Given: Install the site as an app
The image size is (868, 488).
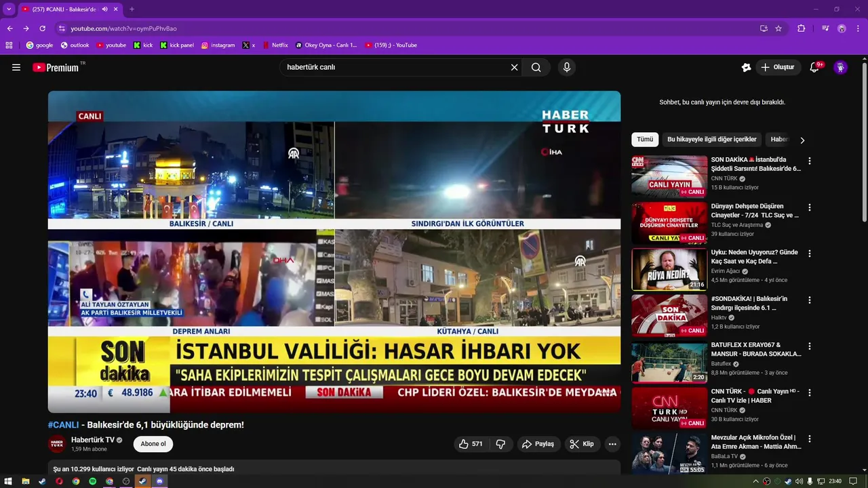Looking at the screenshot, I should point(764,28).
